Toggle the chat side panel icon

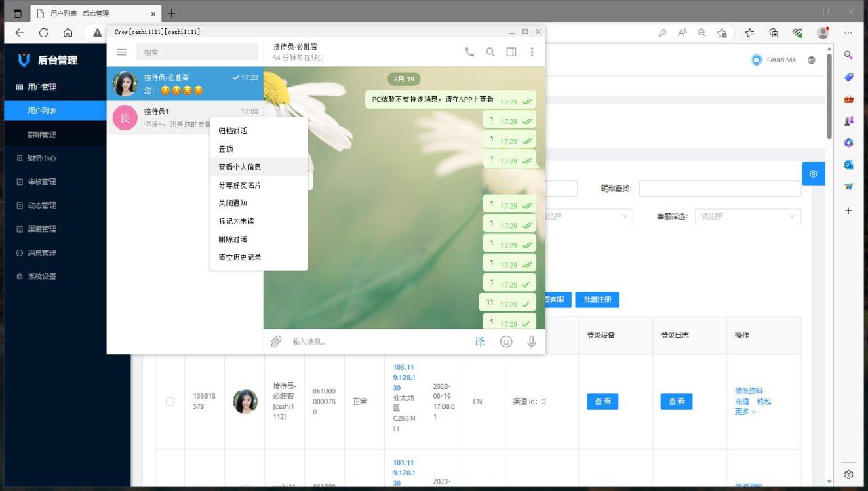tap(511, 52)
